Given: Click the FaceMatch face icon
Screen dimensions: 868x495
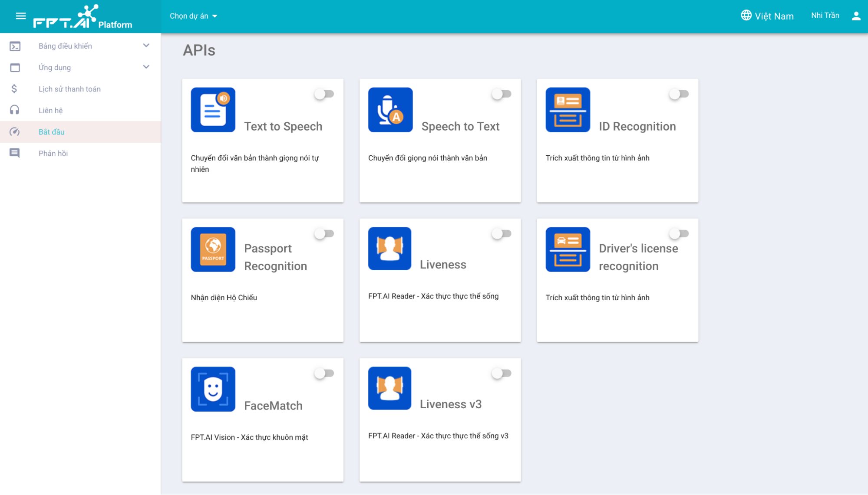Looking at the screenshot, I should 213,389.
